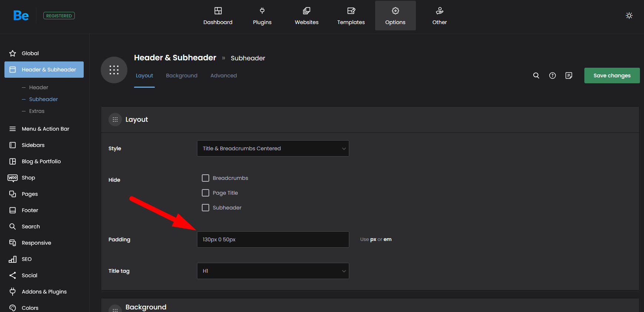Click the Responsive icon
The height and width of the screenshot is (312, 644).
click(x=13, y=243)
